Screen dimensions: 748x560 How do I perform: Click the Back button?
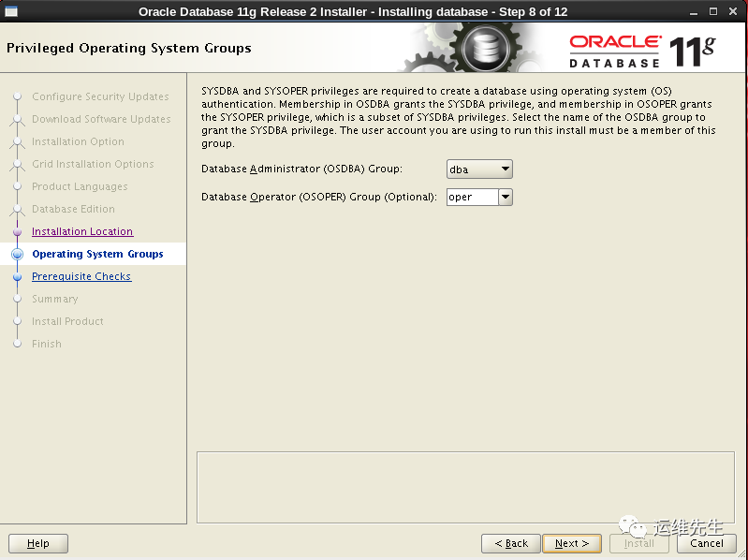pos(511,543)
